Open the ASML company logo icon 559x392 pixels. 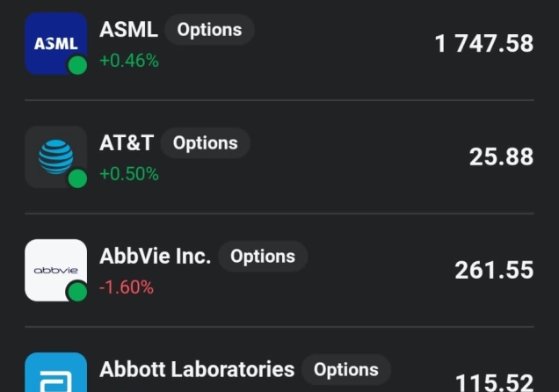(x=56, y=43)
